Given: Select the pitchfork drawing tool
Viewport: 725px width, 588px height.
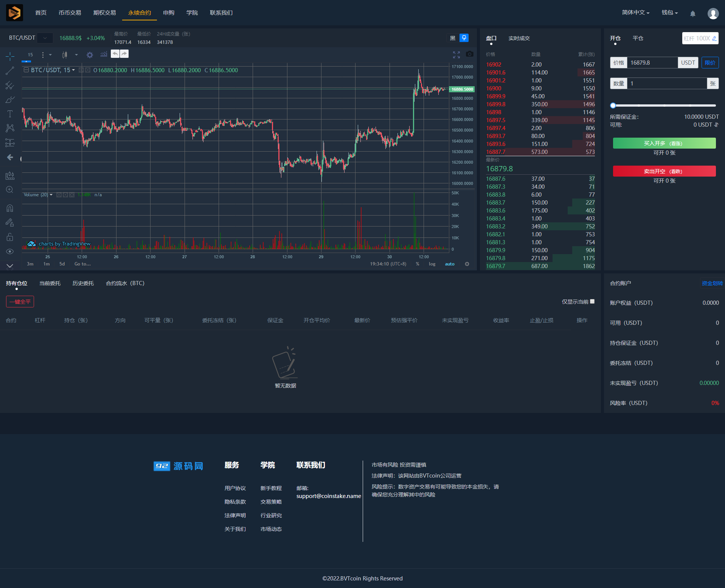Looking at the screenshot, I should [x=10, y=85].
